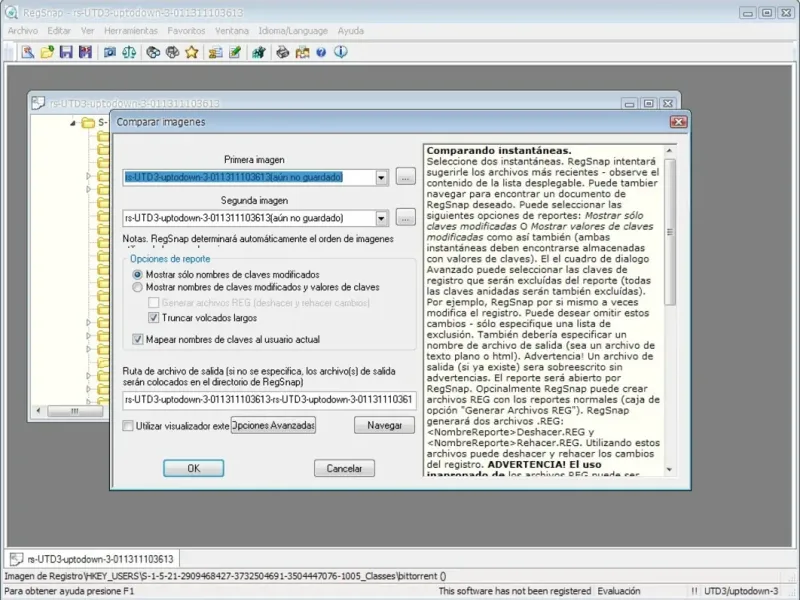Click the yellow star favorites icon
The height and width of the screenshot is (600, 800).
pyautogui.click(x=190, y=52)
